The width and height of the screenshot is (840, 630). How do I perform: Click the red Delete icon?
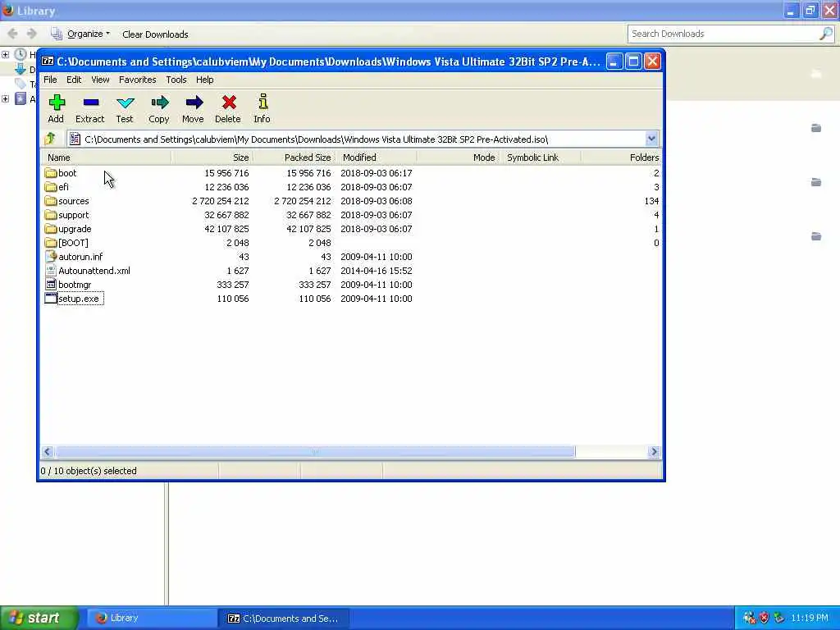pyautogui.click(x=229, y=103)
